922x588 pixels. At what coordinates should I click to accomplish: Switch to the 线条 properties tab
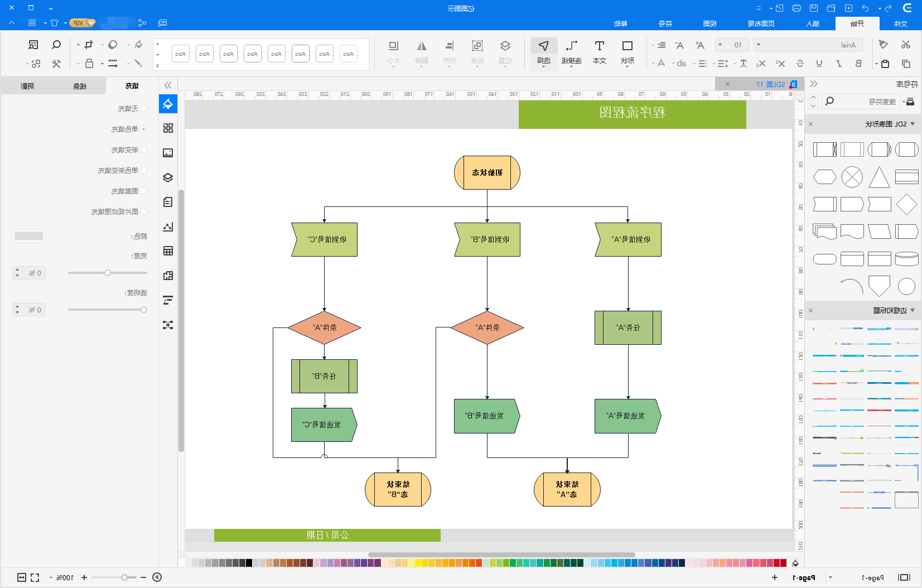pyautogui.click(x=80, y=85)
